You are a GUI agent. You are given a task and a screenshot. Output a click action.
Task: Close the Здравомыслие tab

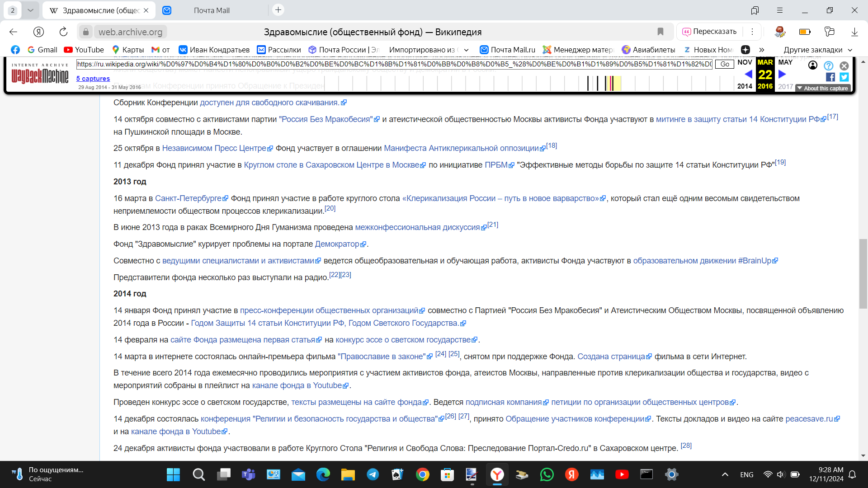click(146, 10)
